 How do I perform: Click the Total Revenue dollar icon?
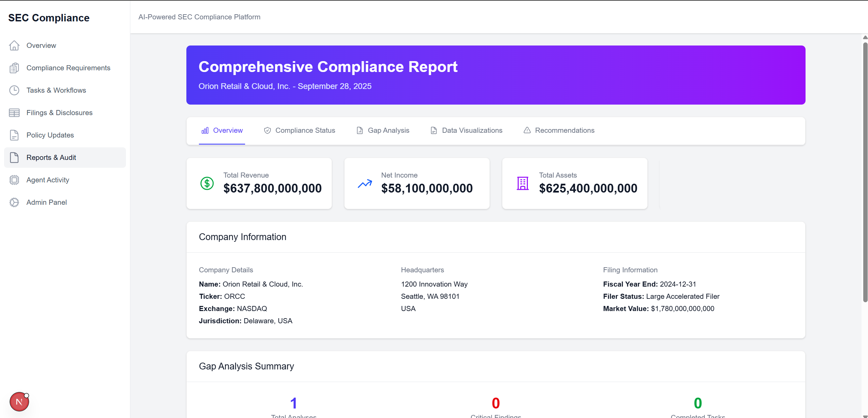207,183
